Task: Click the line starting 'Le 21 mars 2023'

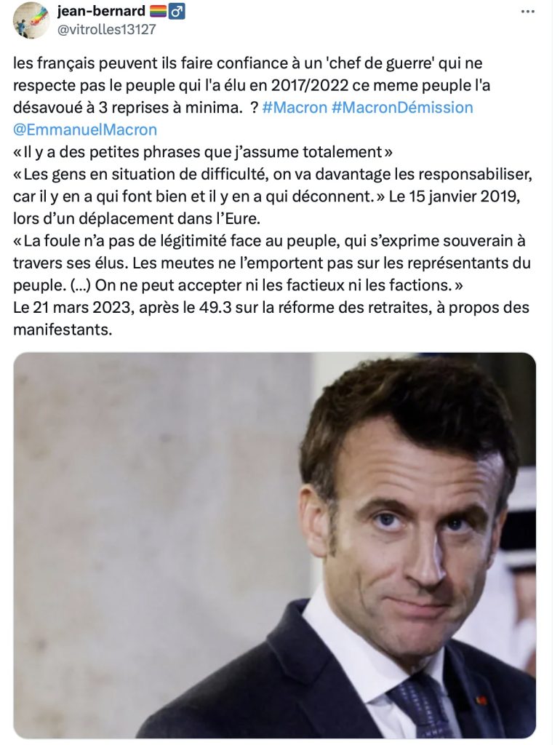Action: pos(271,308)
